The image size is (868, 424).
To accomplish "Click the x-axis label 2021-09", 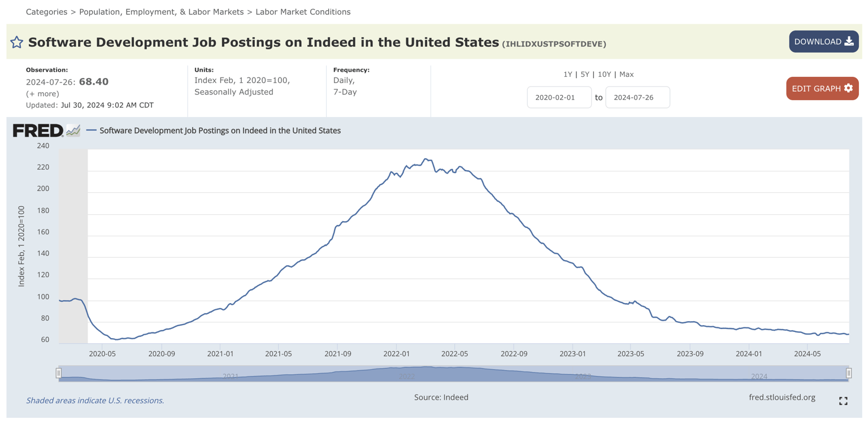I will [337, 354].
